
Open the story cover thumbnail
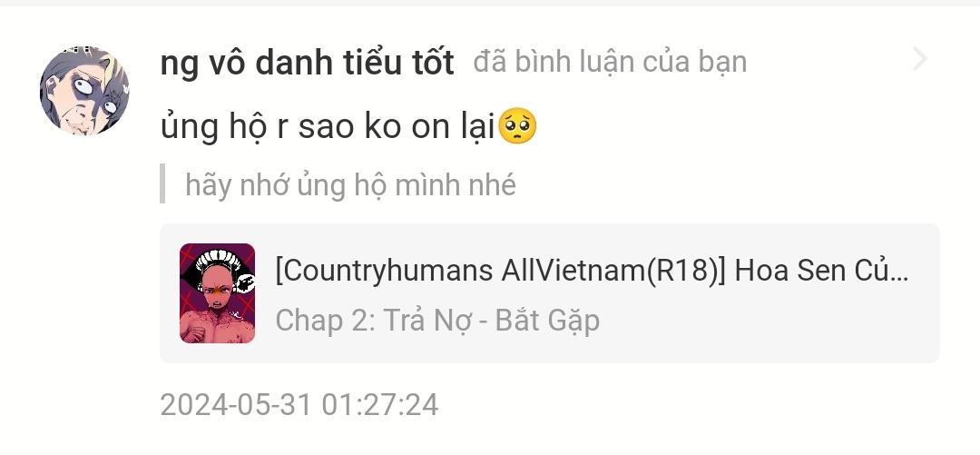(x=217, y=293)
